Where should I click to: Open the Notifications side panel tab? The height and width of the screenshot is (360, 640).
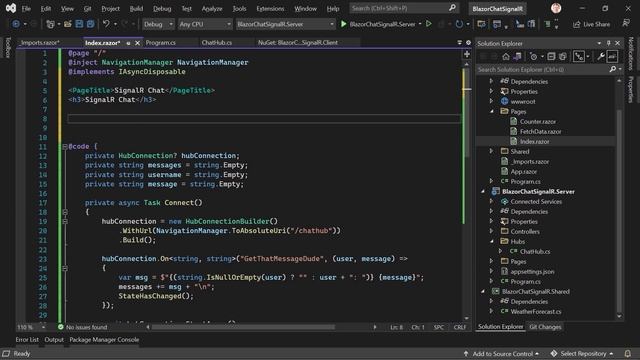coord(631,53)
